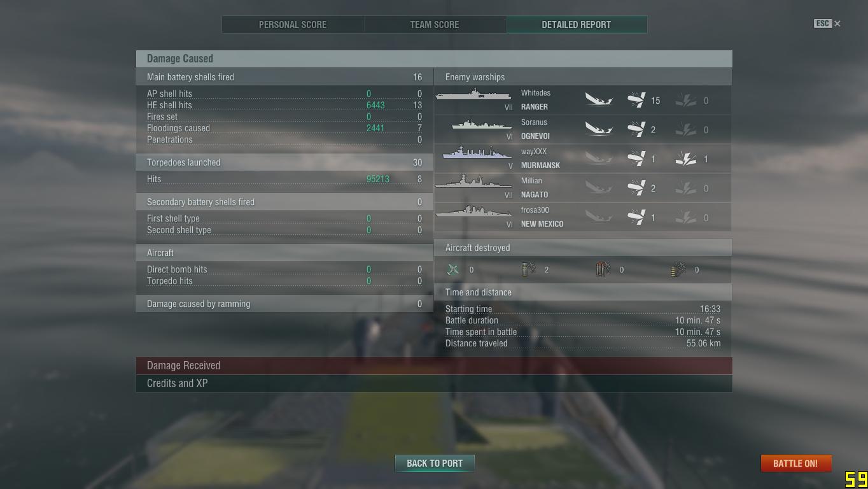Click the fire/explosion icon in Murmansk row

685,159
